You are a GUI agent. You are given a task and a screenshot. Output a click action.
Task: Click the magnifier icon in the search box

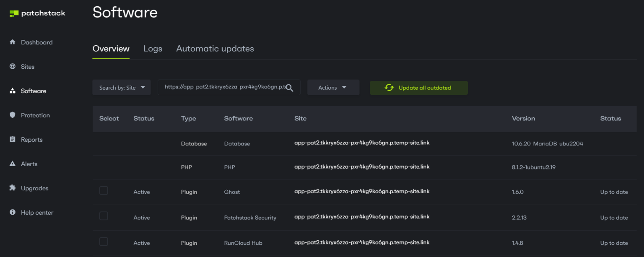pyautogui.click(x=289, y=87)
